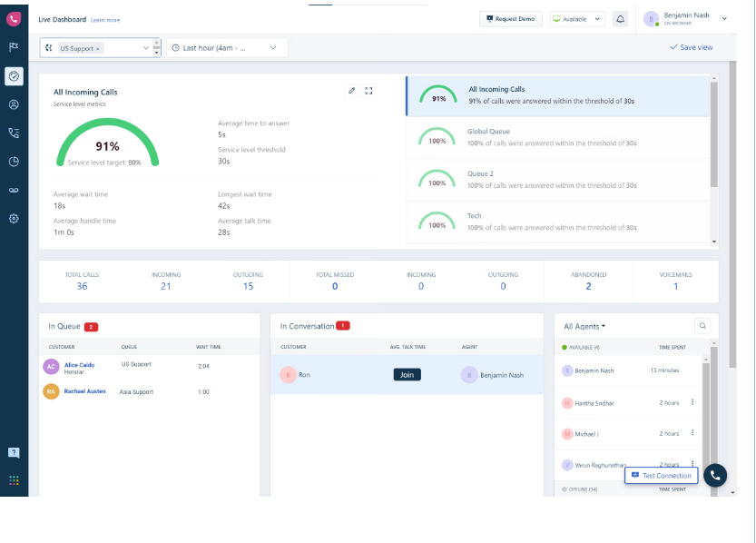Remove the US Support filter tag
Image resolution: width=756 pixels, height=543 pixels.
point(97,49)
